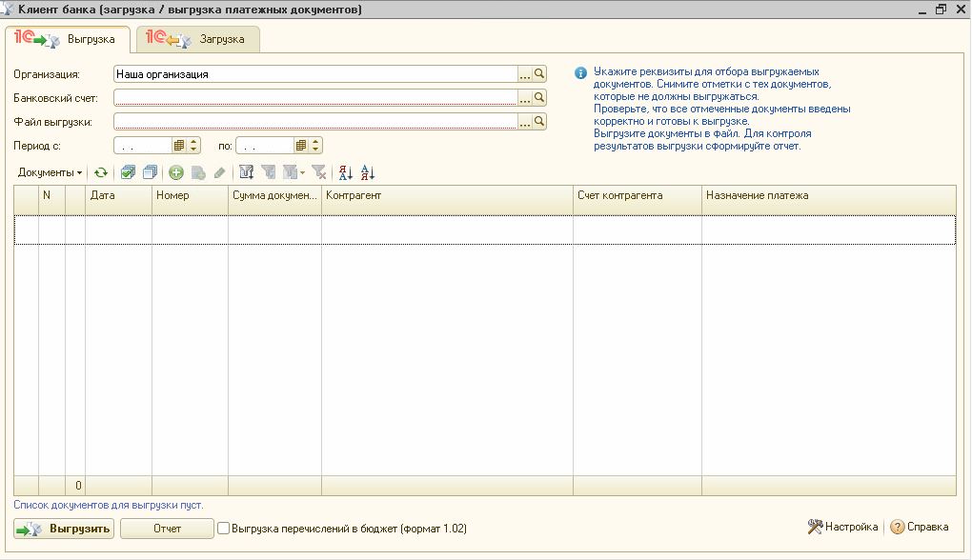Sort by Назначение платежа column header
The image size is (972, 560).
coord(829,200)
